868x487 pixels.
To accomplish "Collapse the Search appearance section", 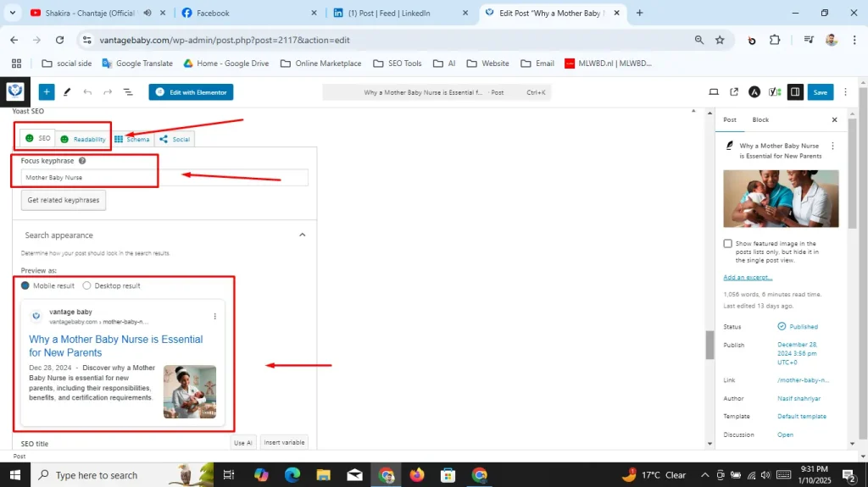I will 302,235.
